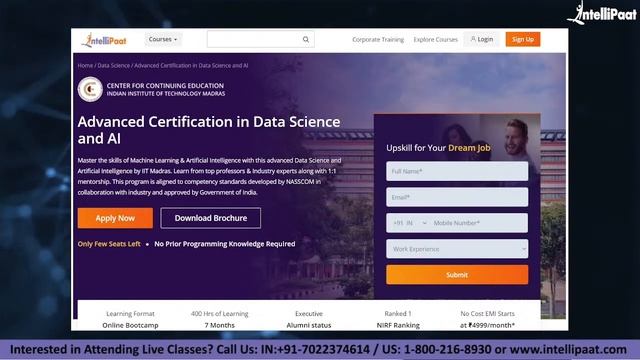The image size is (640, 360).
Task: Click the orange Submit button
Action: (x=457, y=275)
